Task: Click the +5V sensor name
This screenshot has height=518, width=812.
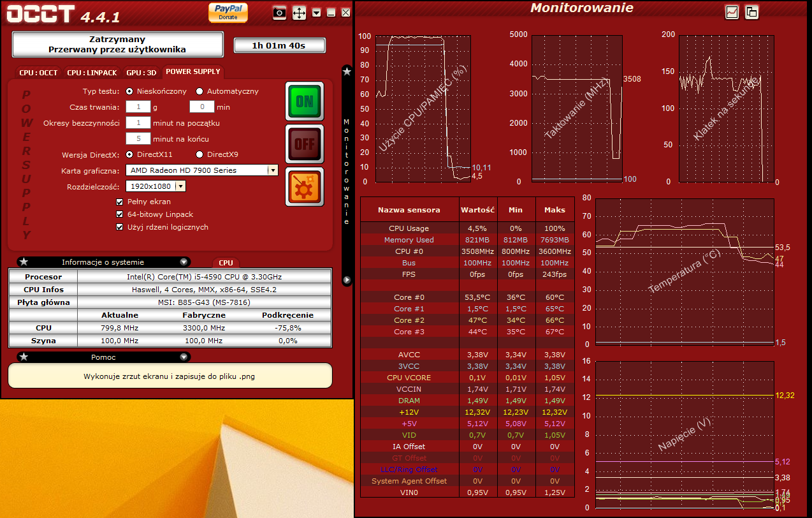Action: point(409,424)
